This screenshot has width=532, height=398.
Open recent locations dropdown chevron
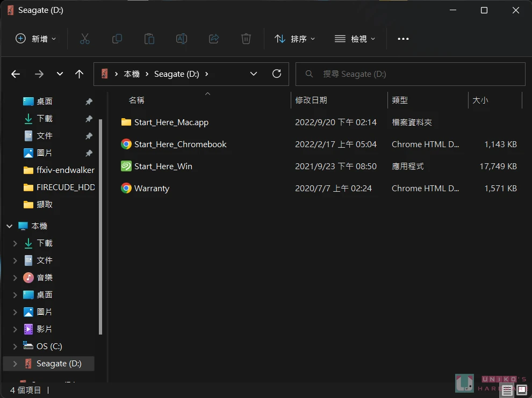pyautogui.click(x=60, y=74)
